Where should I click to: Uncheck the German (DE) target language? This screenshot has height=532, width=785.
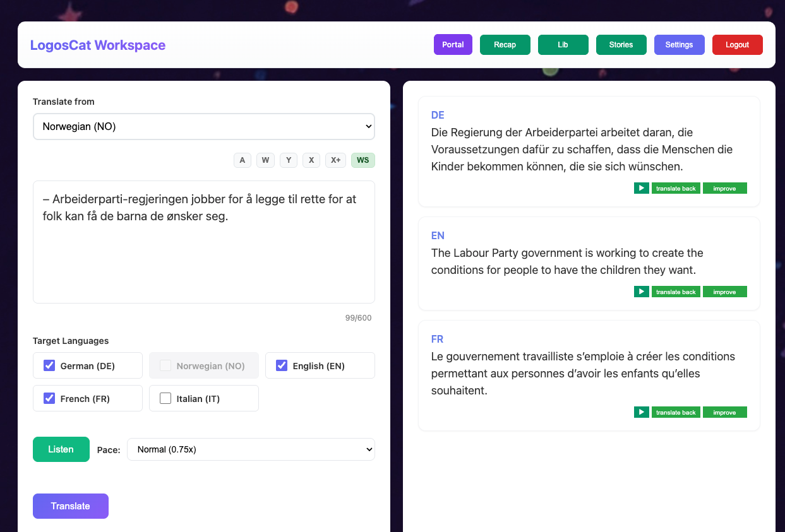pyautogui.click(x=49, y=365)
